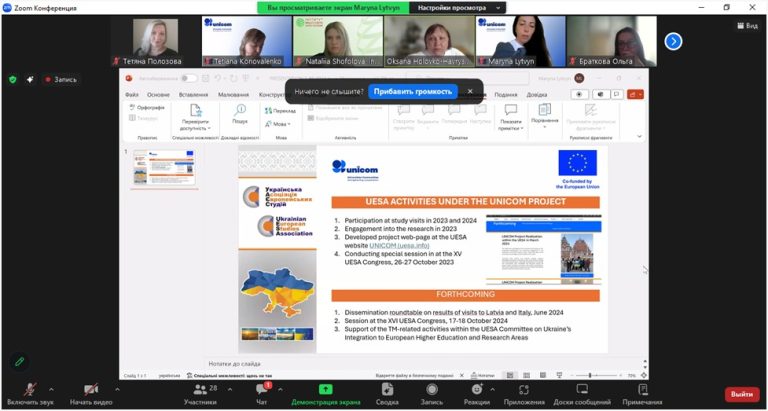Open the Малювання tab

(233, 95)
